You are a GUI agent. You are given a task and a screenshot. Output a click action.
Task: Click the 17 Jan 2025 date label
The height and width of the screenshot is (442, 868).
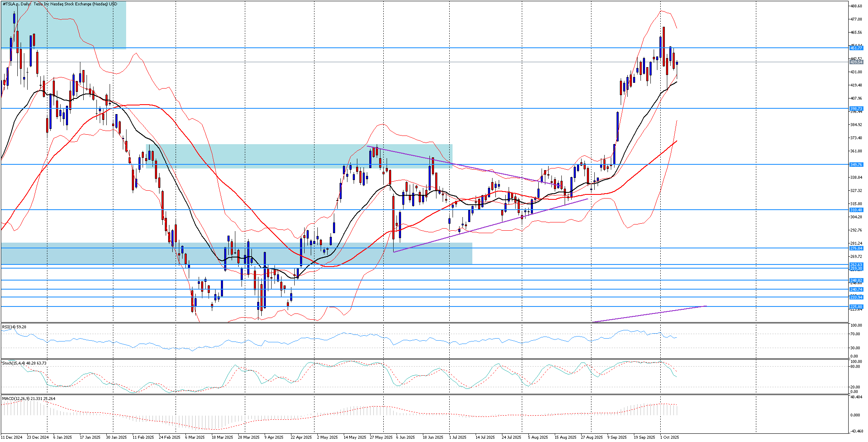coord(90,437)
